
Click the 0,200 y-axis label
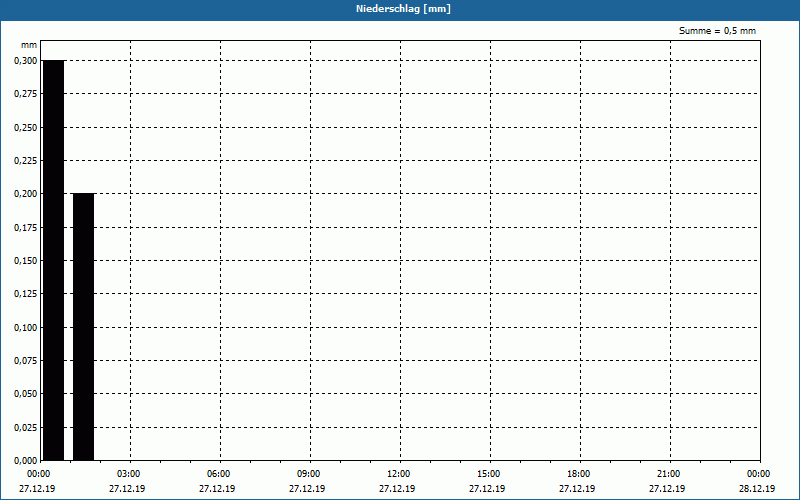[x=26, y=194]
